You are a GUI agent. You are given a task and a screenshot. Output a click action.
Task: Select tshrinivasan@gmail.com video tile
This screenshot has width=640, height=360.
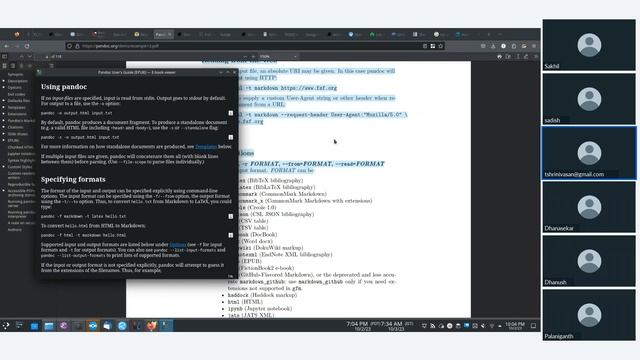point(589,153)
